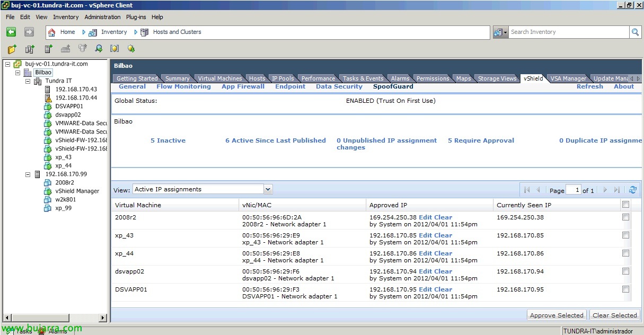The width and height of the screenshot is (644, 335).
Task: Collapse the buj-vc-01.tundra-it.com tree node
Action: coord(7,64)
